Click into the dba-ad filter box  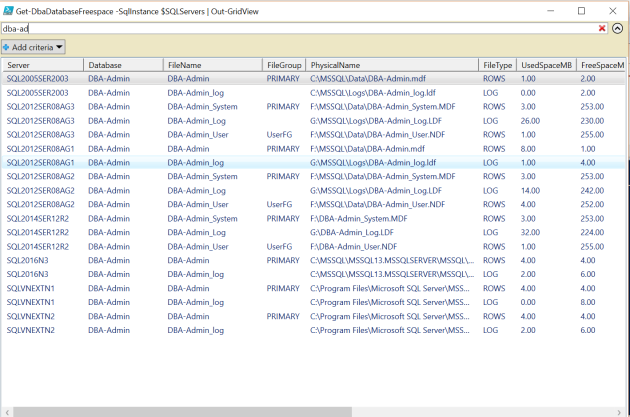point(299,29)
